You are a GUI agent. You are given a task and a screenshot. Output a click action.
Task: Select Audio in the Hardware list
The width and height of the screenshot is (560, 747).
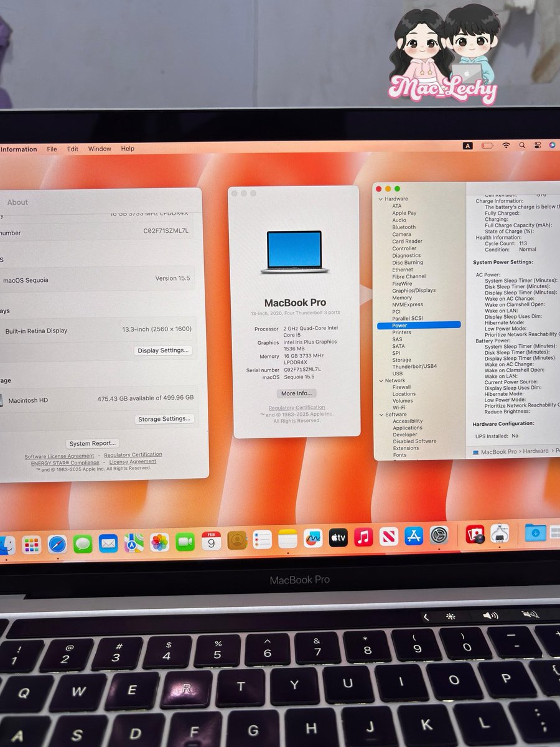click(x=399, y=220)
